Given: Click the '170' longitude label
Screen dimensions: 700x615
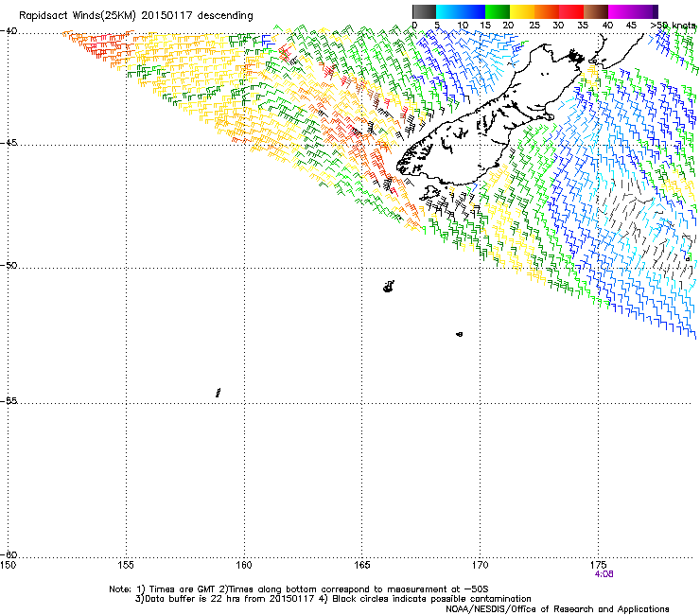Looking at the screenshot, I should click(481, 565).
